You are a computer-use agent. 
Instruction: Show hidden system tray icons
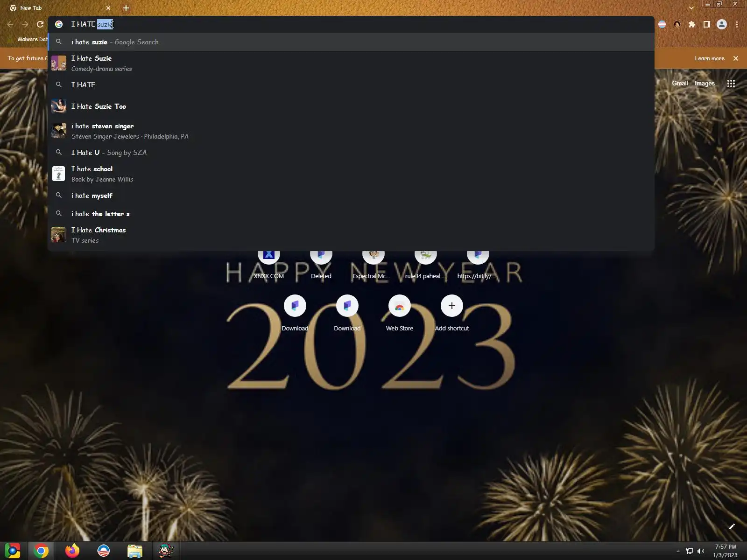pyautogui.click(x=678, y=551)
